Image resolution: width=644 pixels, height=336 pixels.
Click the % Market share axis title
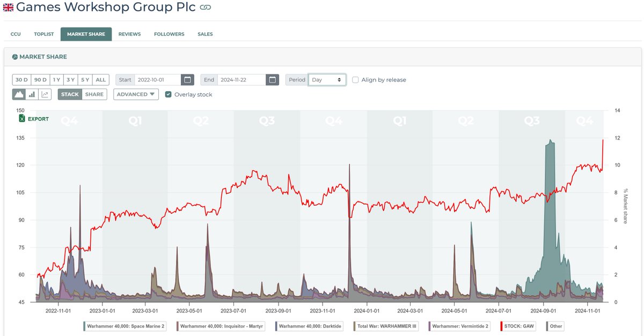point(626,207)
